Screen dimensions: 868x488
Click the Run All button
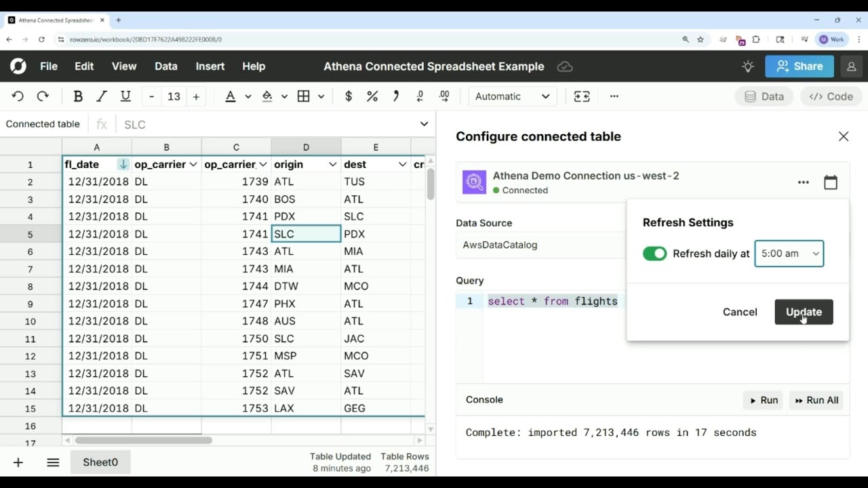click(x=816, y=400)
